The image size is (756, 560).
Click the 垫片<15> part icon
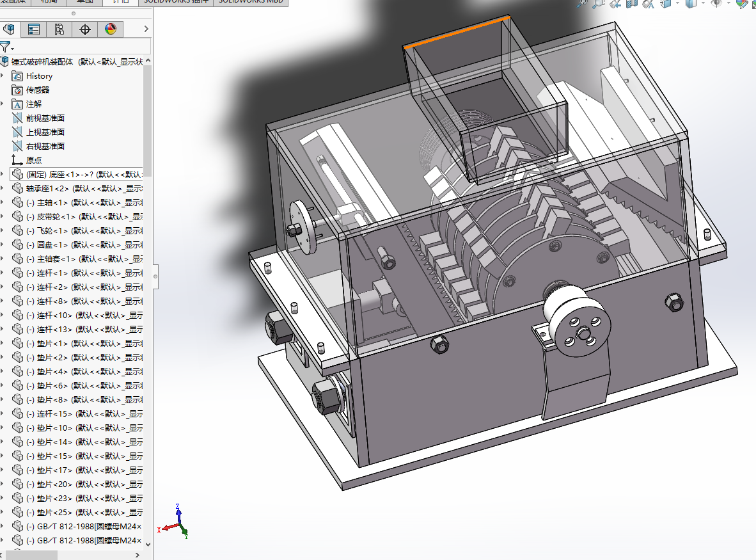(x=17, y=456)
